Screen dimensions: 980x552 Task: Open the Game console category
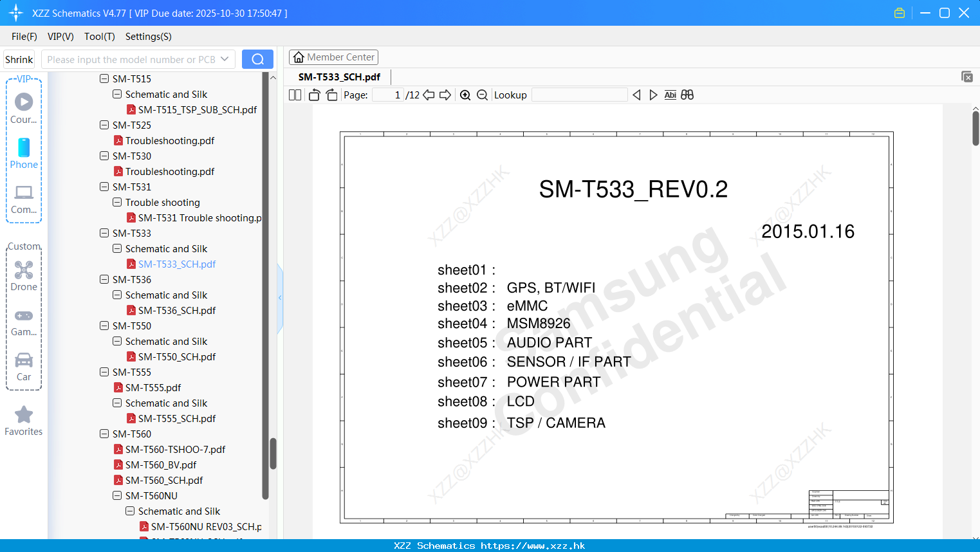click(24, 316)
